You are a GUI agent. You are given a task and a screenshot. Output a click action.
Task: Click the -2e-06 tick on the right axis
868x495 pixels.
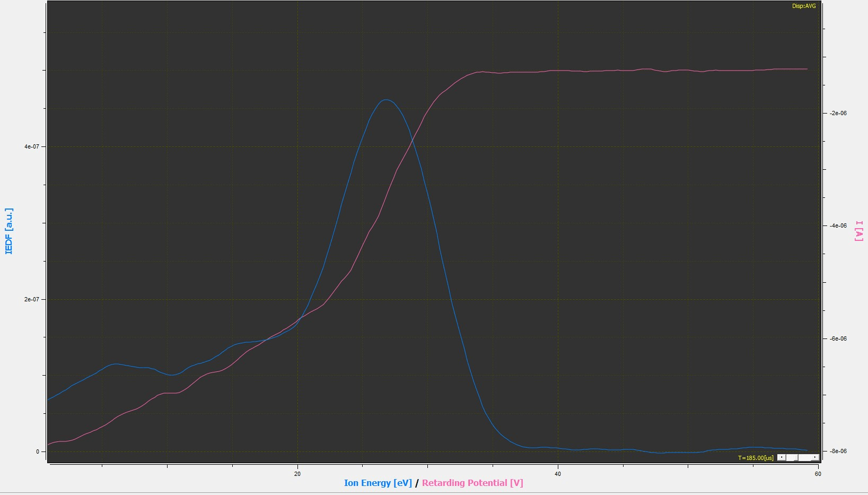point(838,113)
